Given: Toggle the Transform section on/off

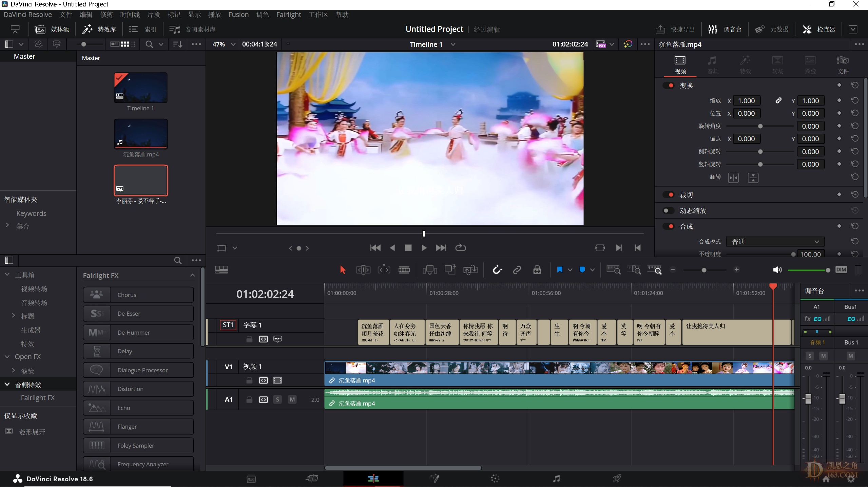Looking at the screenshot, I should tap(669, 85).
